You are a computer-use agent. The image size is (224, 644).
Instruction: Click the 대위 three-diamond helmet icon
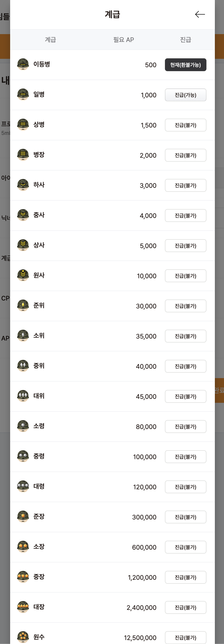[x=23, y=396]
